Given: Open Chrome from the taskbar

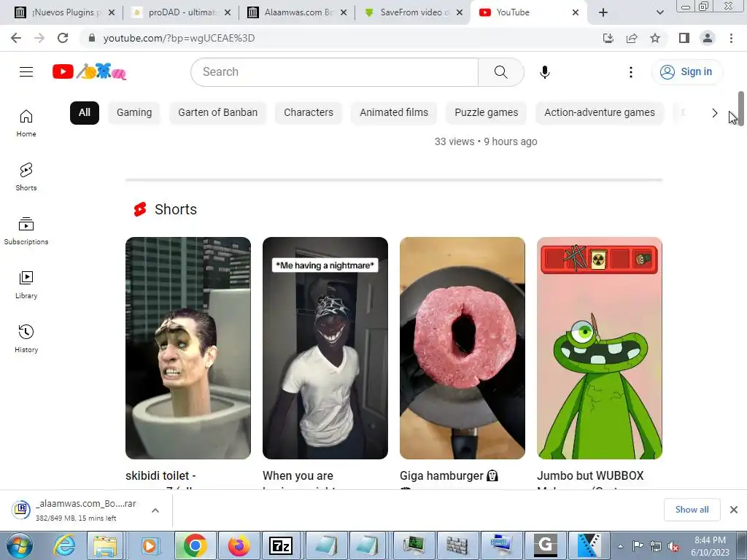Looking at the screenshot, I should 196,545.
